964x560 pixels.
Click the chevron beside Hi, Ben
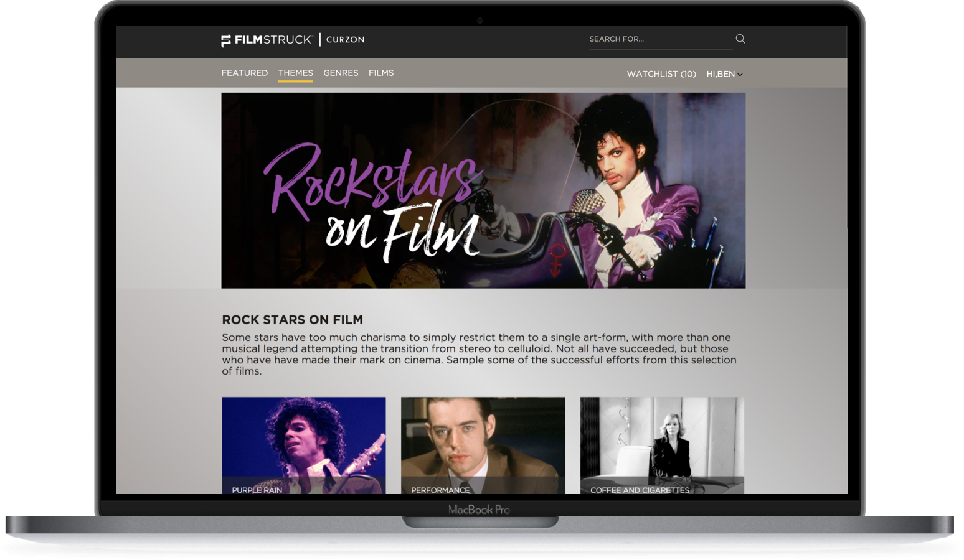[740, 75]
